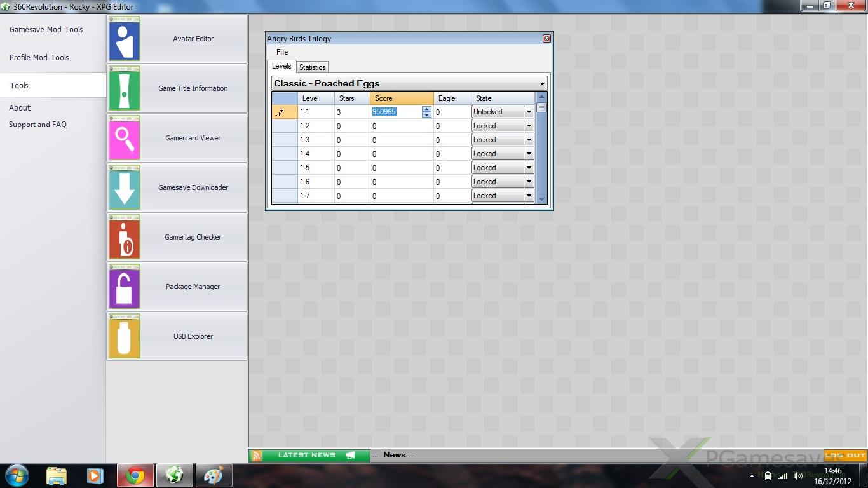The width and height of the screenshot is (868, 488).
Task: Launch the USB Explorer icon
Action: tap(125, 337)
